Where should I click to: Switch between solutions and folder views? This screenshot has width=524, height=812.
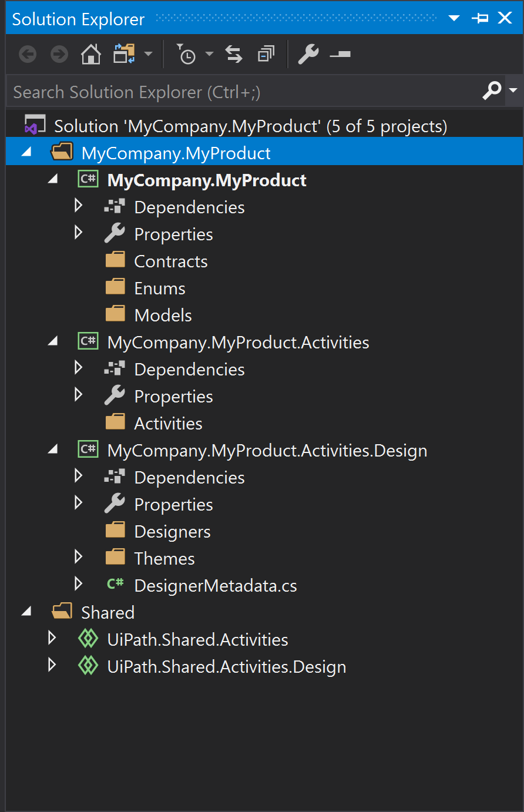click(x=125, y=55)
